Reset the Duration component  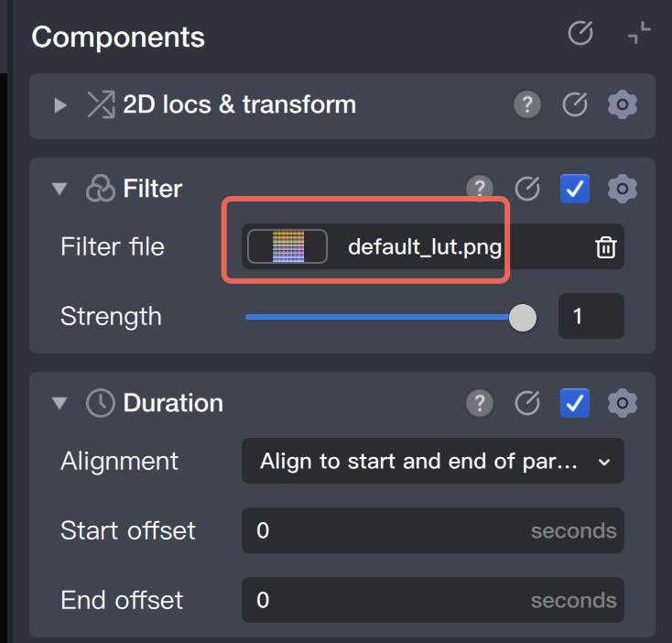pyautogui.click(x=527, y=403)
